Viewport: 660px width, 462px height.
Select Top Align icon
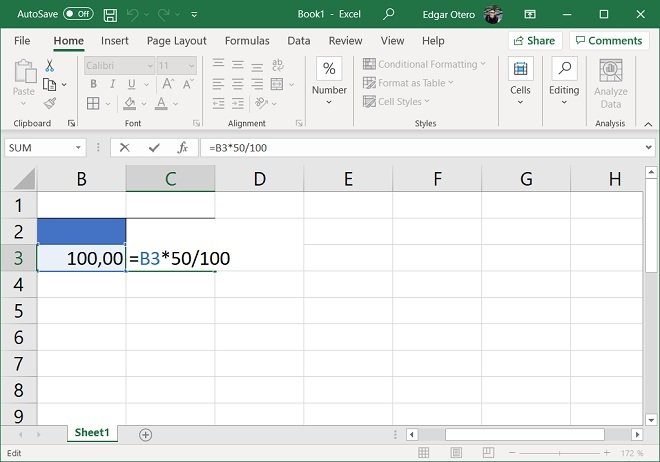coord(218,64)
